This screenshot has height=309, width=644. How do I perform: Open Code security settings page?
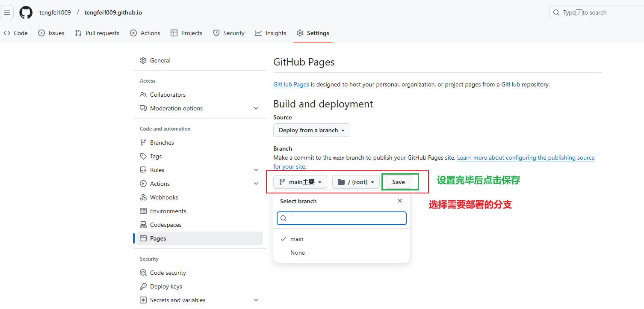pyautogui.click(x=200, y=273)
